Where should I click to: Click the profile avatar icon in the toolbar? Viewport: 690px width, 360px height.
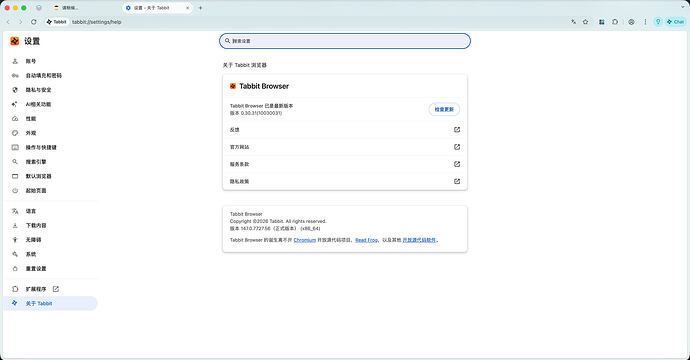(x=631, y=22)
